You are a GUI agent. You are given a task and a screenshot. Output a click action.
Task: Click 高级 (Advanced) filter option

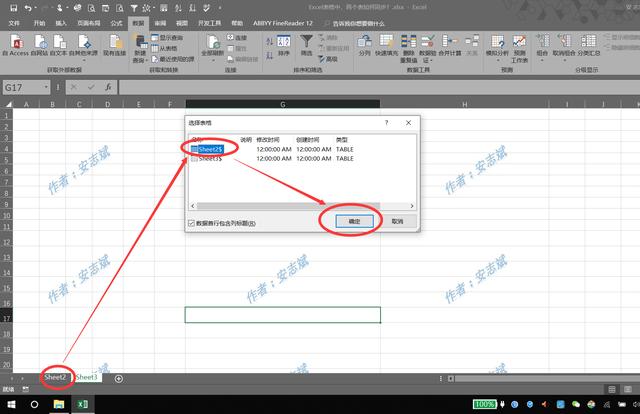[x=328, y=59]
